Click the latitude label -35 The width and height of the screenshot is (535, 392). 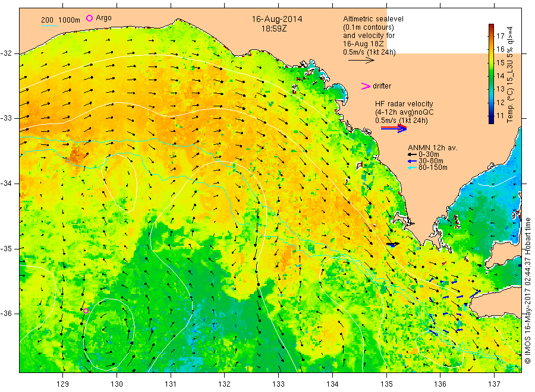point(6,248)
